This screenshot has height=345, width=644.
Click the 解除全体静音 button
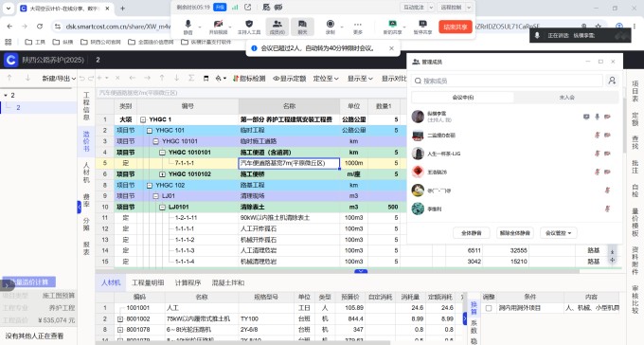(514, 233)
